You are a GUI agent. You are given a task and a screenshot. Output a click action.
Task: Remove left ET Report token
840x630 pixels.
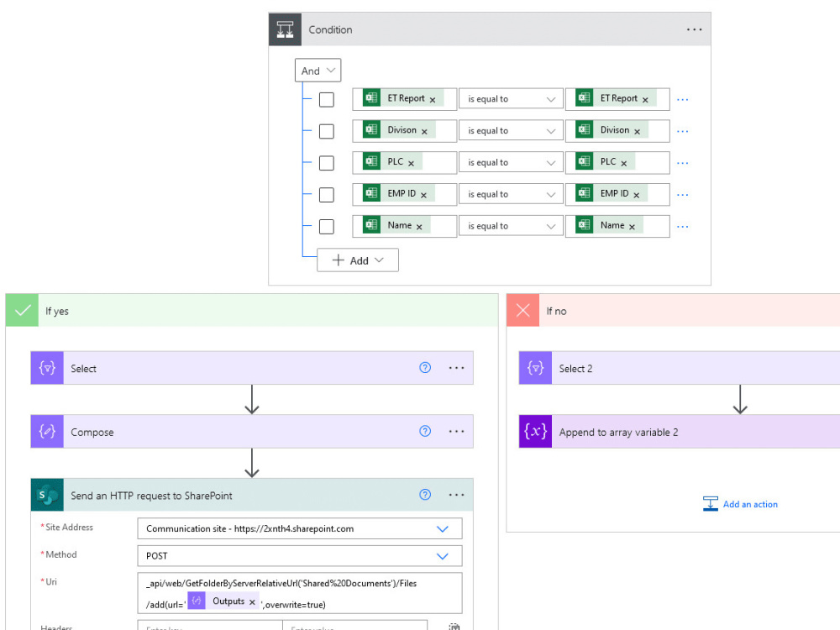point(433,100)
